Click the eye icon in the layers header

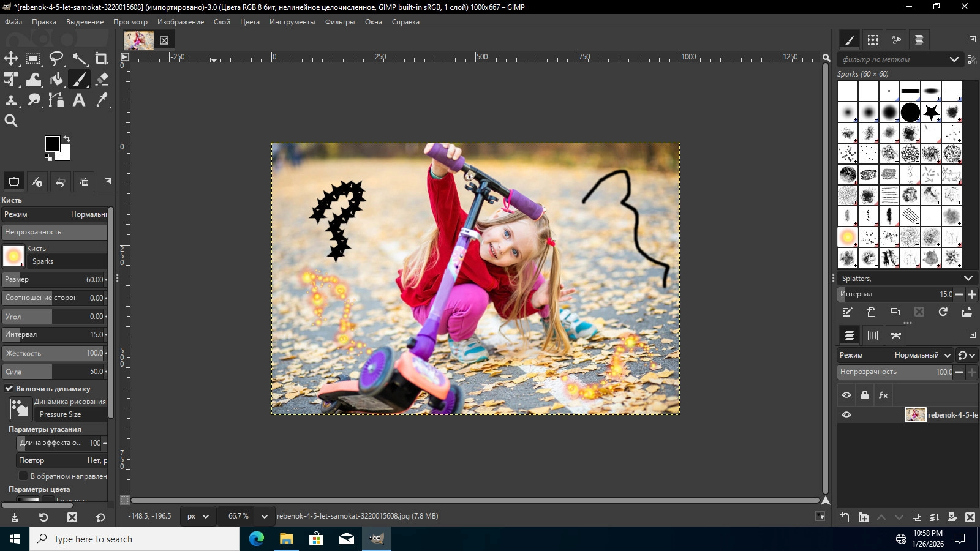(846, 395)
